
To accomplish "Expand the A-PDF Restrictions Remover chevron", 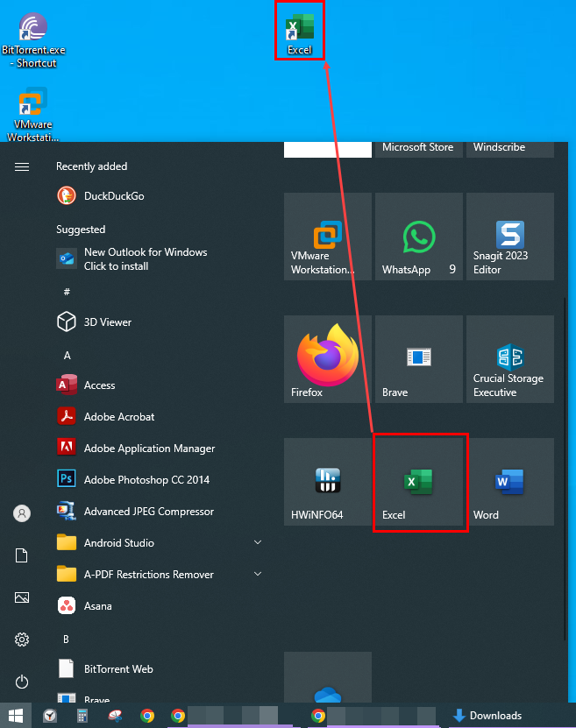I will 258,574.
